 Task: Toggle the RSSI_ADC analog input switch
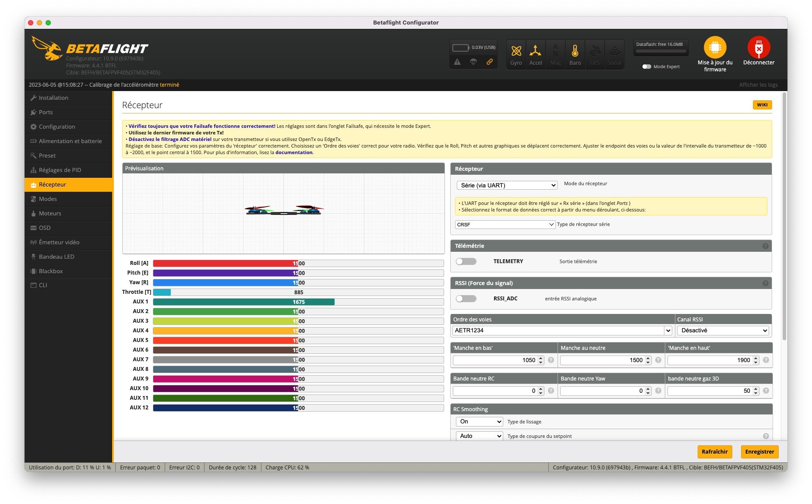point(466,299)
